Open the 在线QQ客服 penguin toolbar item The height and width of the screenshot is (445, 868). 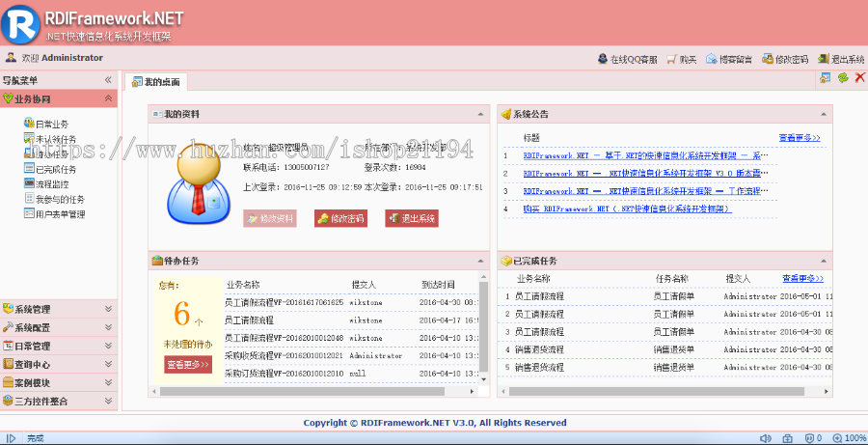pos(627,59)
